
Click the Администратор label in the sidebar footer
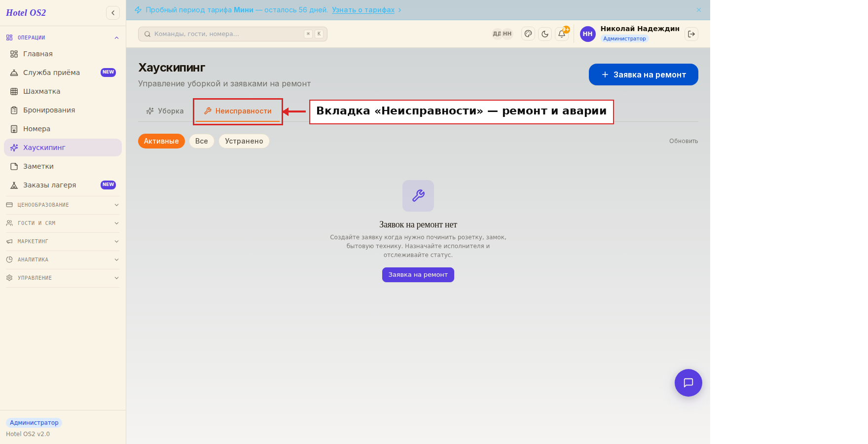[x=34, y=423]
